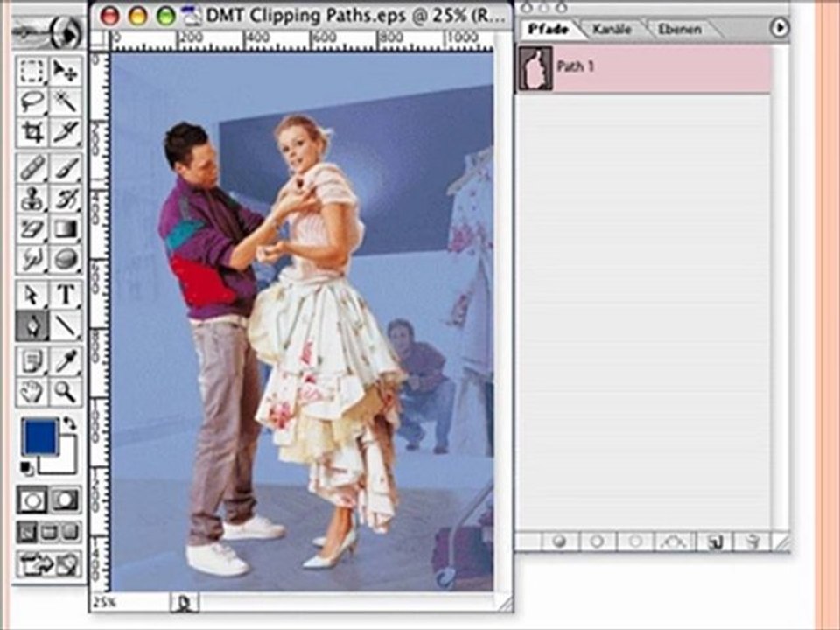Image resolution: width=840 pixels, height=630 pixels.
Task: Fill path with foreground color
Action: [x=559, y=542]
